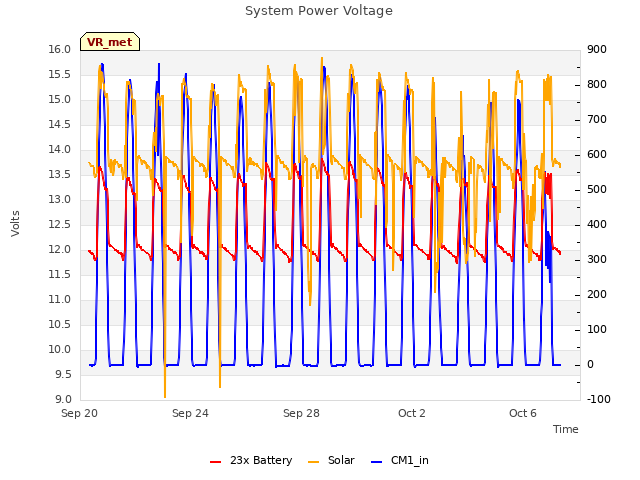Click the 500 right axis value
The height and width of the screenshot is (480, 640).
pos(597,190)
